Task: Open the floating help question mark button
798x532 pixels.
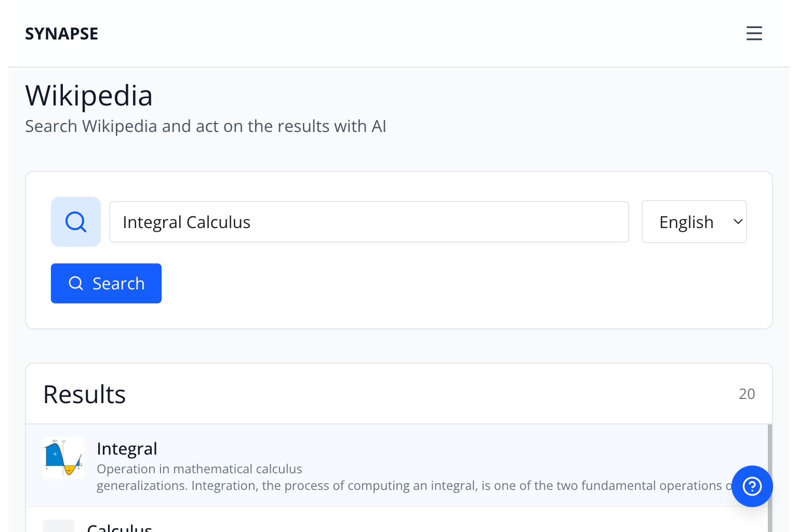Action: 752,486
